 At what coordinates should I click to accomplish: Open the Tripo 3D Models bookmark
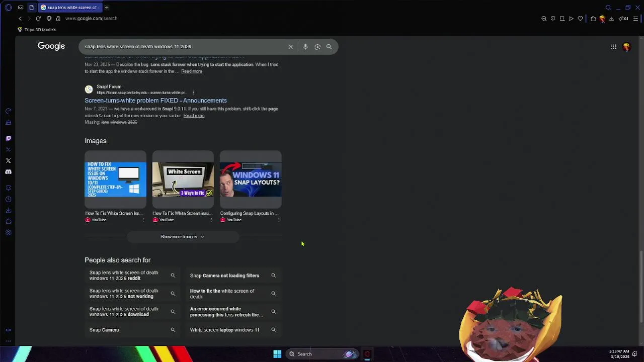pyautogui.click(x=37, y=30)
